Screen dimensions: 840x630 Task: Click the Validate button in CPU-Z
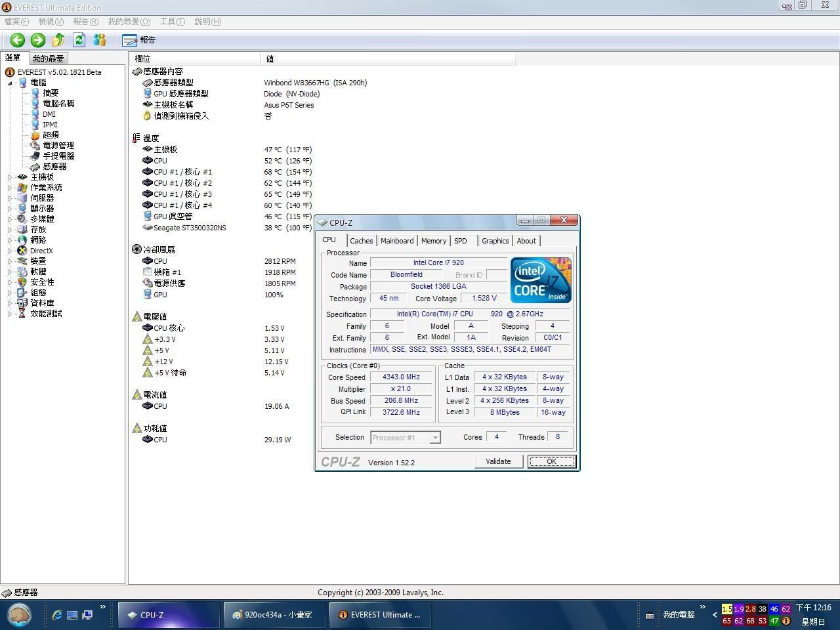498,461
